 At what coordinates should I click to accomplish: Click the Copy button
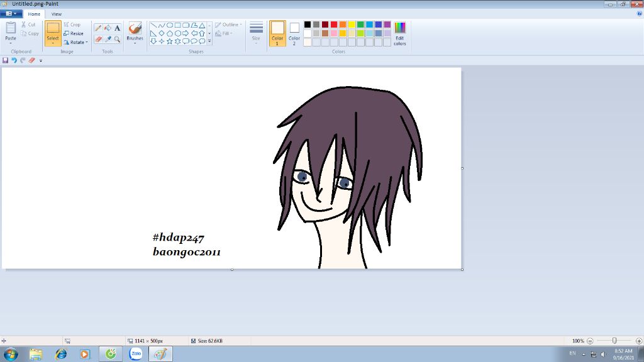30,33
